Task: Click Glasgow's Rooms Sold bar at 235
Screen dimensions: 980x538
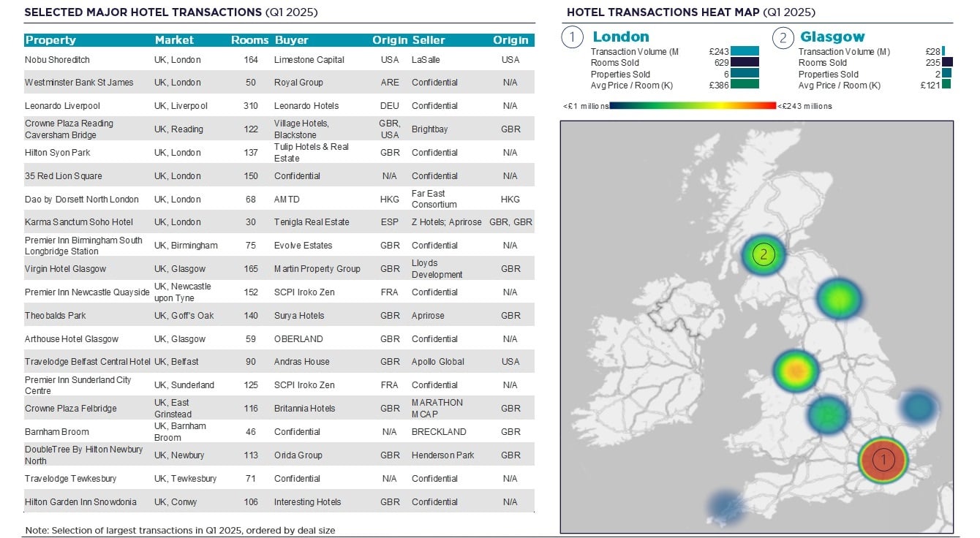Action: point(947,62)
